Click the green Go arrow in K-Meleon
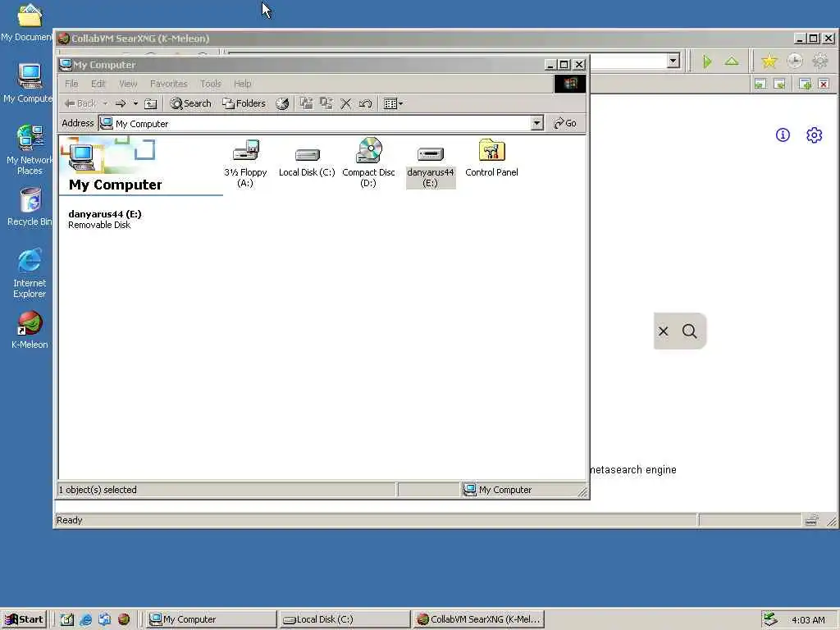The image size is (840, 630). pos(707,62)
